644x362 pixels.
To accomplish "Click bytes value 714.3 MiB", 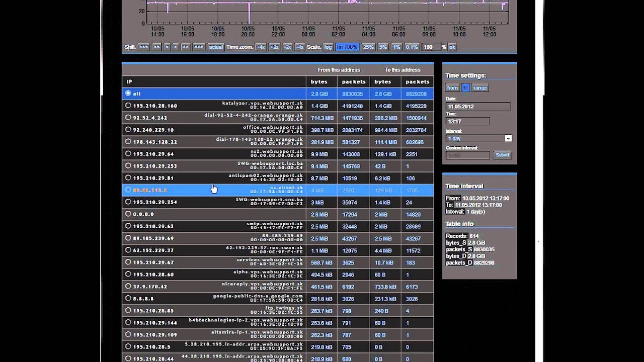I will [x=323, y=118].
